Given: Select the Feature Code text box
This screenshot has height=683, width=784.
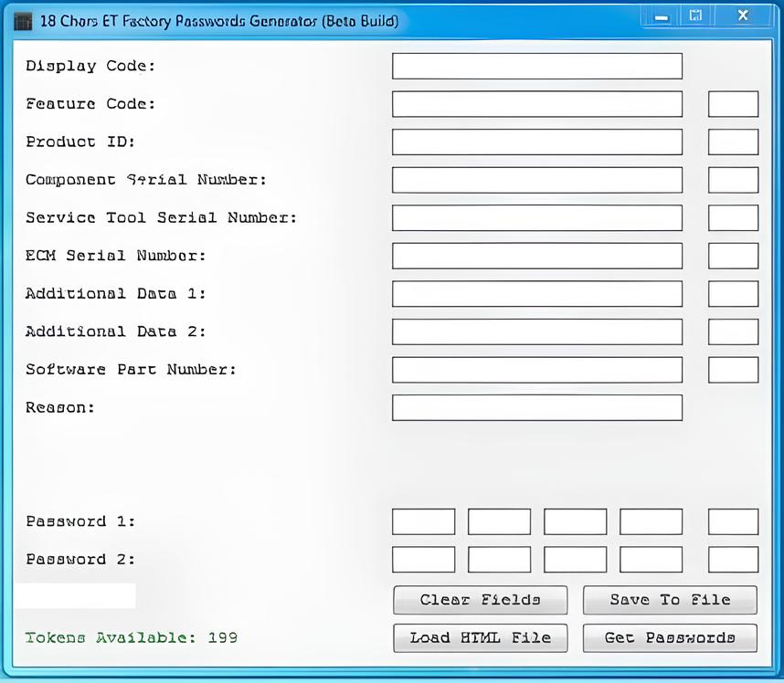Looking at the screenshot, I should coord(536,103).
